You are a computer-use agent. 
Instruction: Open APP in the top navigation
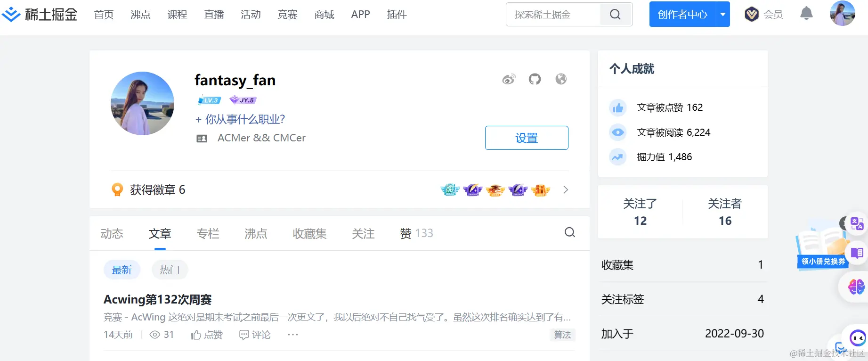360,15
